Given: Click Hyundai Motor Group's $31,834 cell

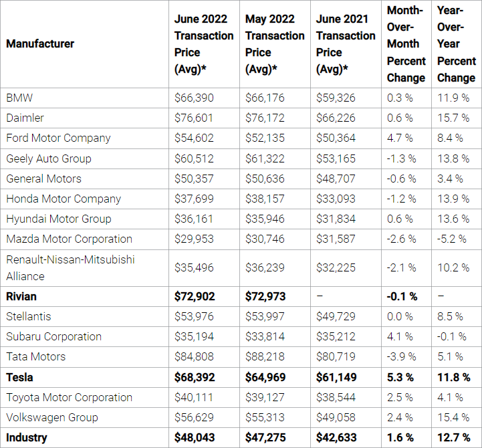Looking at the screenshot, I should click(x=336, y=219).
